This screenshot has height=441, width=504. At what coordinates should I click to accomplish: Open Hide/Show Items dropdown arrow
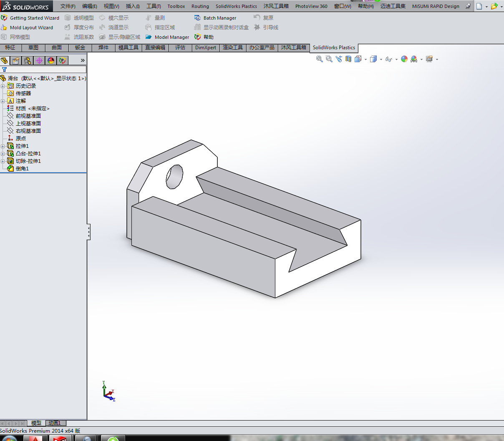[396, 59]
